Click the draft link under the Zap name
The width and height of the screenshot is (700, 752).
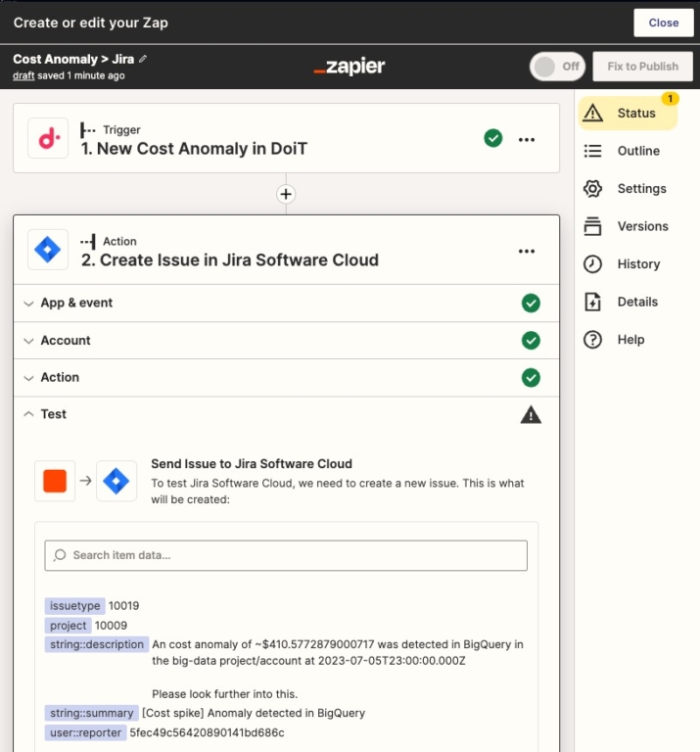[x=23, y=75]
